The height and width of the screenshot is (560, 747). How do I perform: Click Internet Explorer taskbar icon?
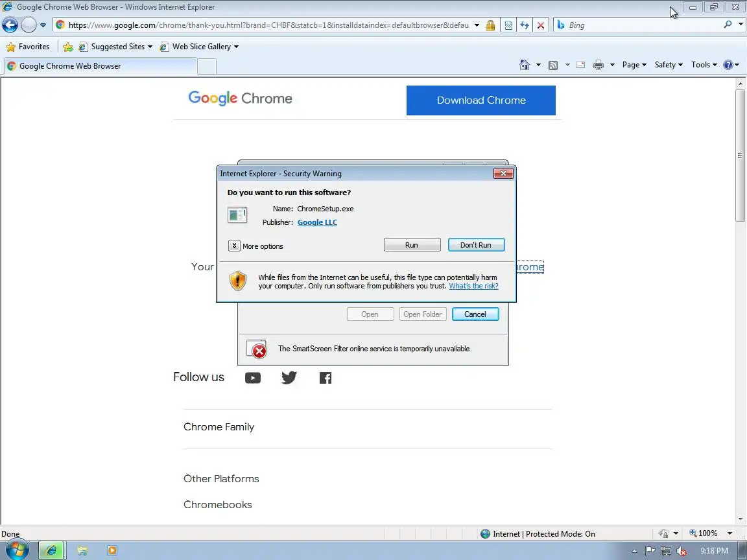(51, 550)
